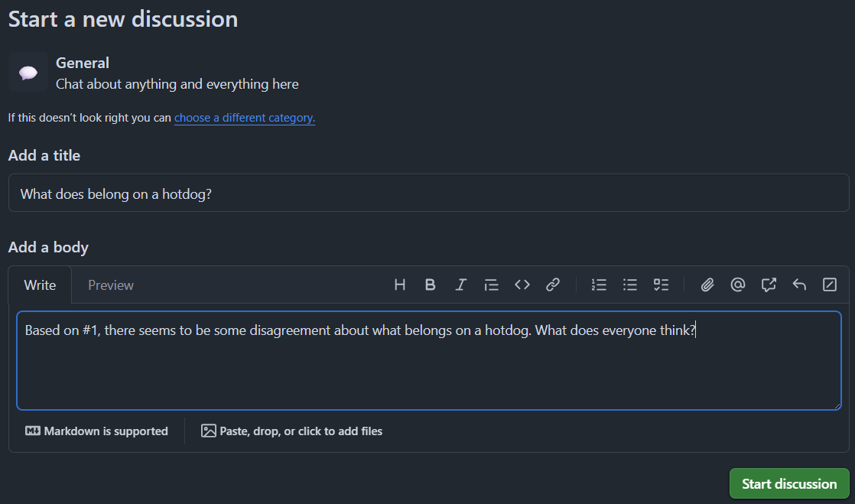
Task: Select the Write tab
Action: pyautogui.click(x=40, y=285)
